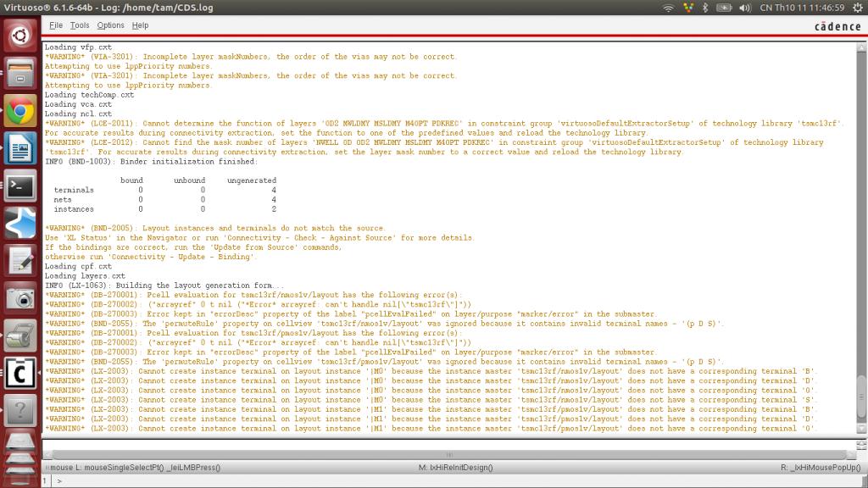Click 'Binder initialization finished' info line
The width and height of the screenshot is (868, 488).
151,162
